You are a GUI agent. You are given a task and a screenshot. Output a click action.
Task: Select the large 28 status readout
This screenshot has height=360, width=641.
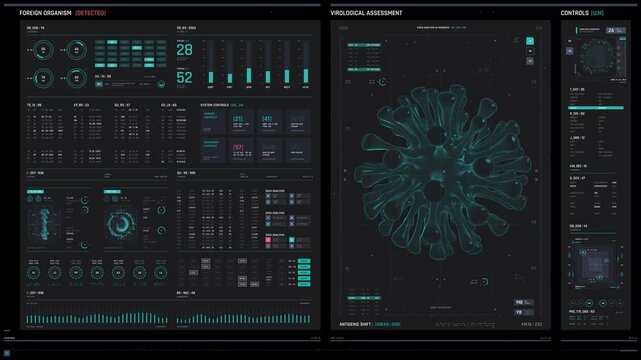(184, 50)
